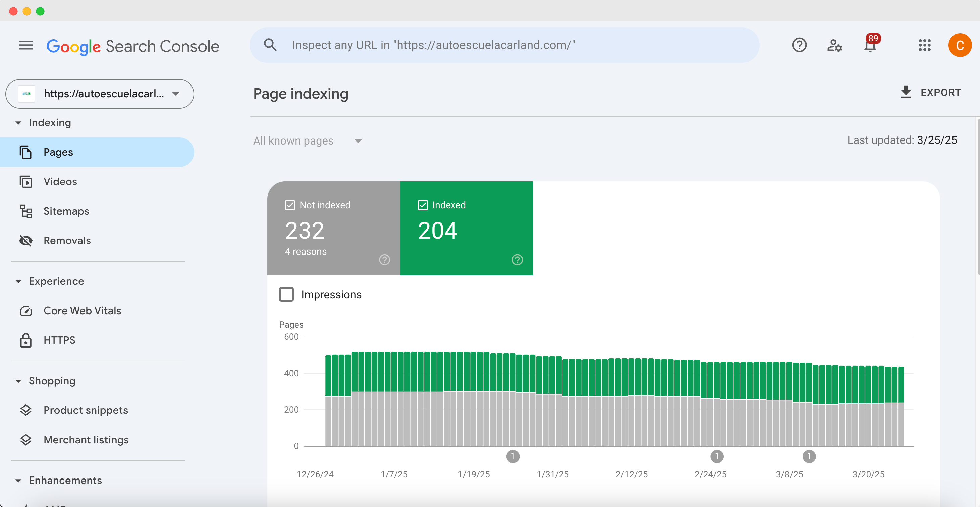The height and width of the screenshot is (507, 980).
Task: Go to Sitemaps
Action: coord(97,211)
